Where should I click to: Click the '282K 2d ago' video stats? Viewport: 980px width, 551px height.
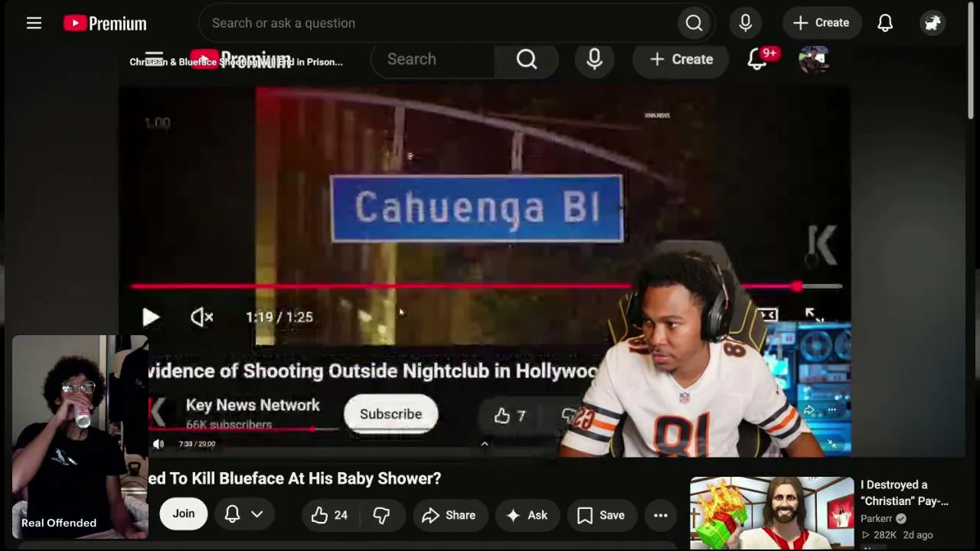pos(897,535)
